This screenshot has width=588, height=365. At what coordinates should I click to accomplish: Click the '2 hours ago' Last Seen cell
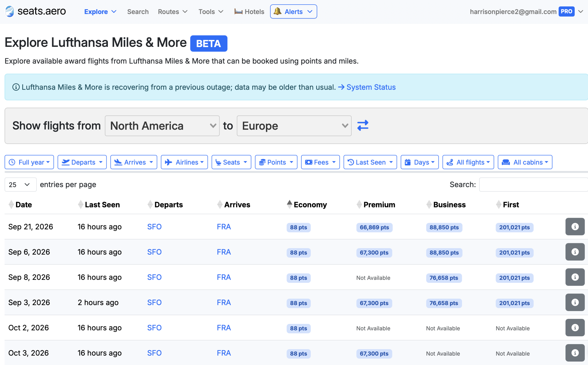(x=98, y=303)
